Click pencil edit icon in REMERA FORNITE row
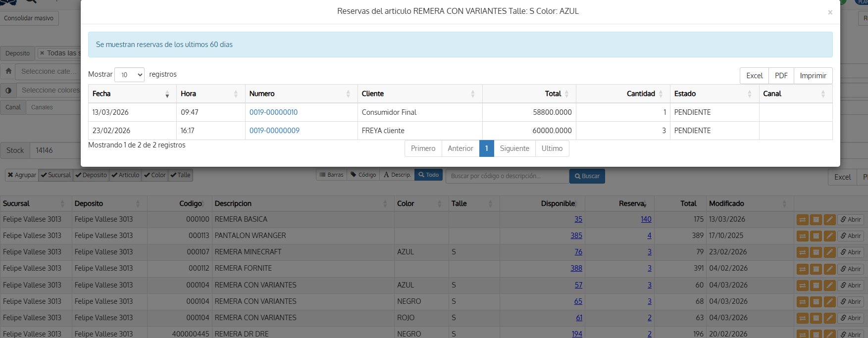This screenshot has width=868, height=338. coord(830,269)
